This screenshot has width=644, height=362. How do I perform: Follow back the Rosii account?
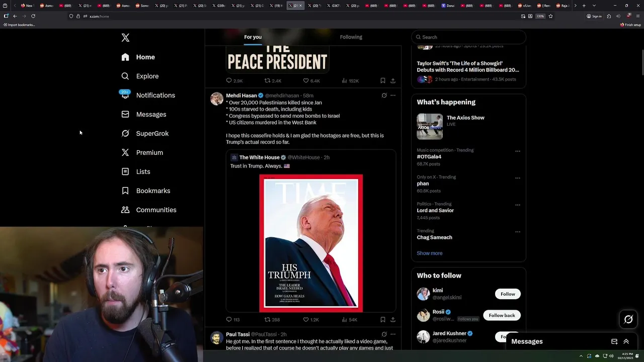(502, 315)
